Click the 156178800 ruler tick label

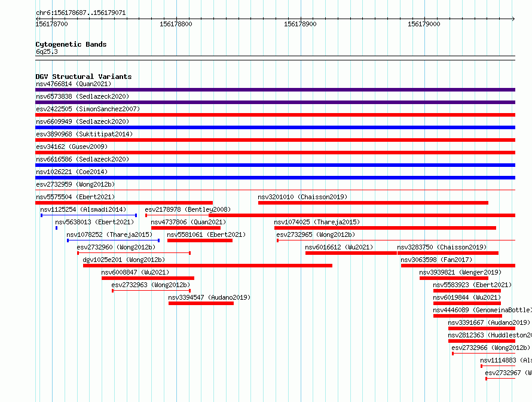(x=176, y=24)
